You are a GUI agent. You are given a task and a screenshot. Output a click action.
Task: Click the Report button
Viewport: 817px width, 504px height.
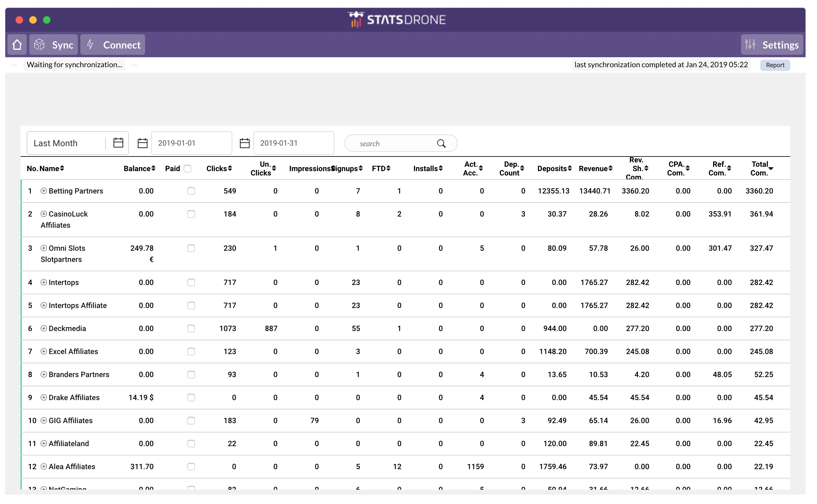pyautogui.click(x=775, y=65)
